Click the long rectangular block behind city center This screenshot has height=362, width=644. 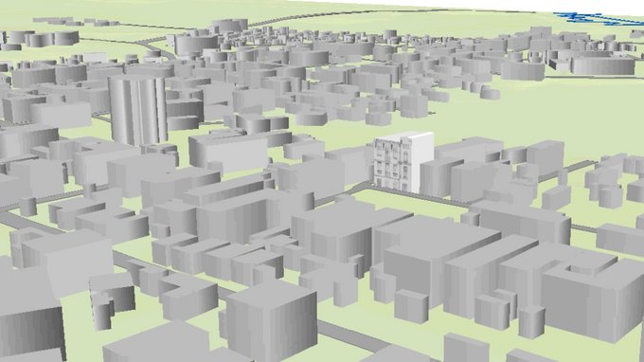[228, 151]
